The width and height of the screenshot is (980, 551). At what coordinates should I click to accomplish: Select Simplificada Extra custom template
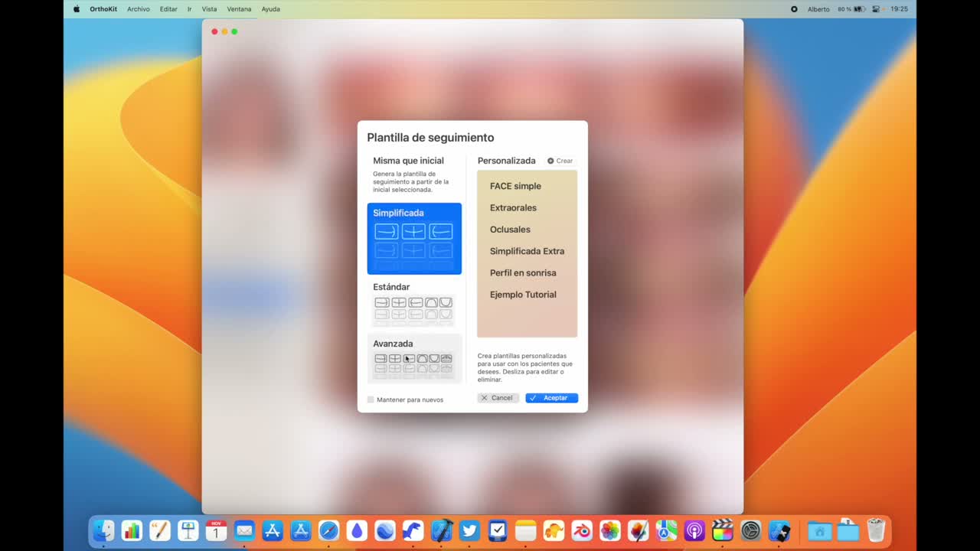point(527,251)
